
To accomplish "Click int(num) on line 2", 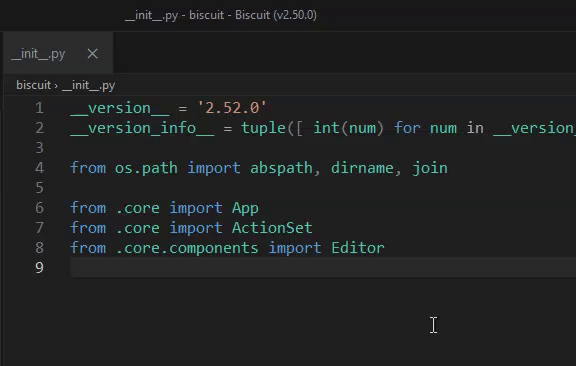I will point(349,128).
